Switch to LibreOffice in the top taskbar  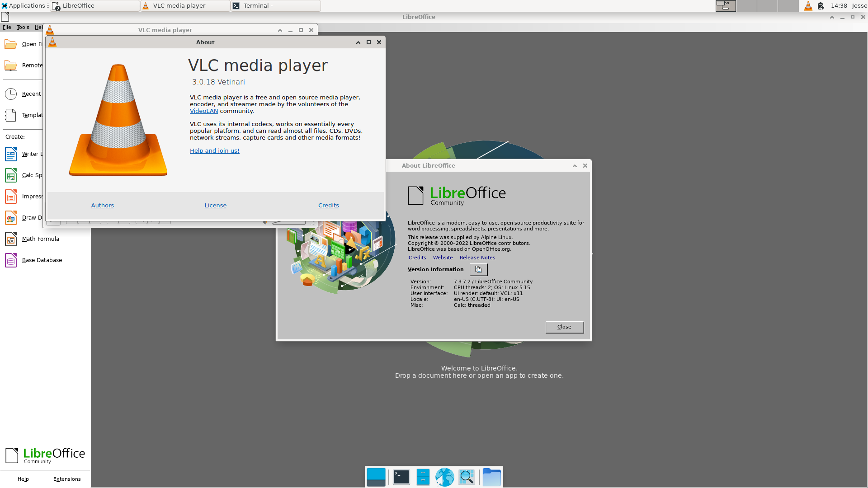pyautogui.click(x=95, y=5)
